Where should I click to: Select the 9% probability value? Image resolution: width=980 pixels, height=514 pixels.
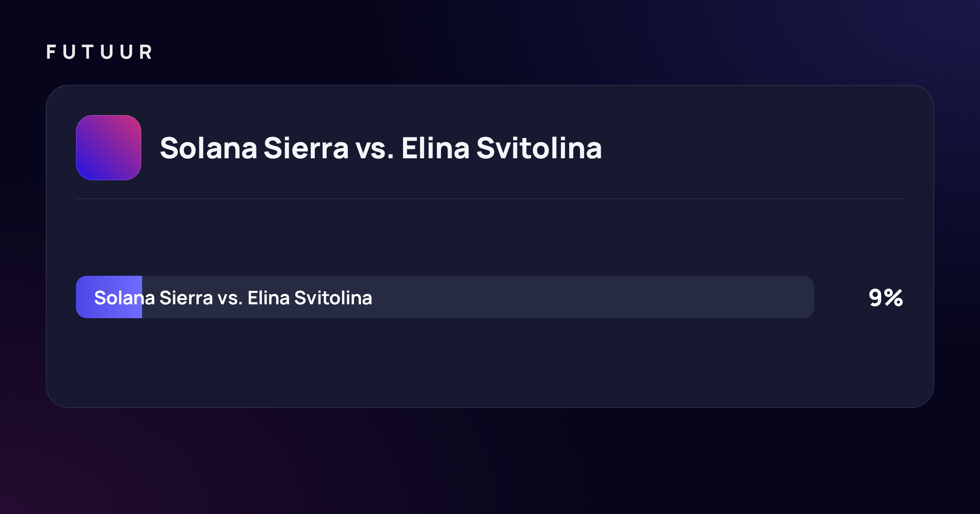[x=886, y=297]
